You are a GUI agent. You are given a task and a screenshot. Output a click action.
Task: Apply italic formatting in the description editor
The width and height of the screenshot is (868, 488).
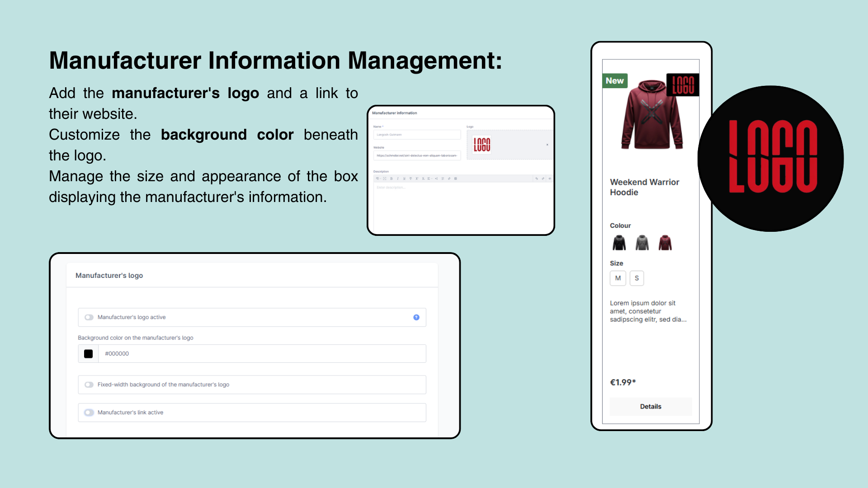click(x=398, y=178)
